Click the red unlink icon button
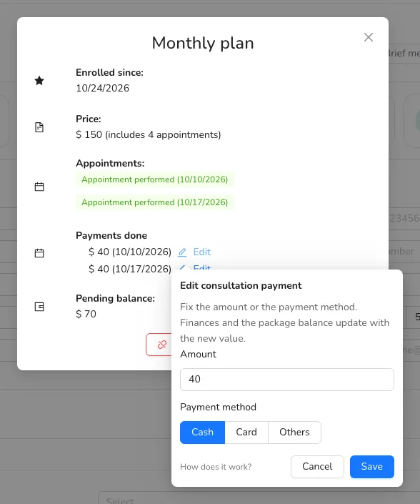The image size is (420, 504). (x=159, y=345)
